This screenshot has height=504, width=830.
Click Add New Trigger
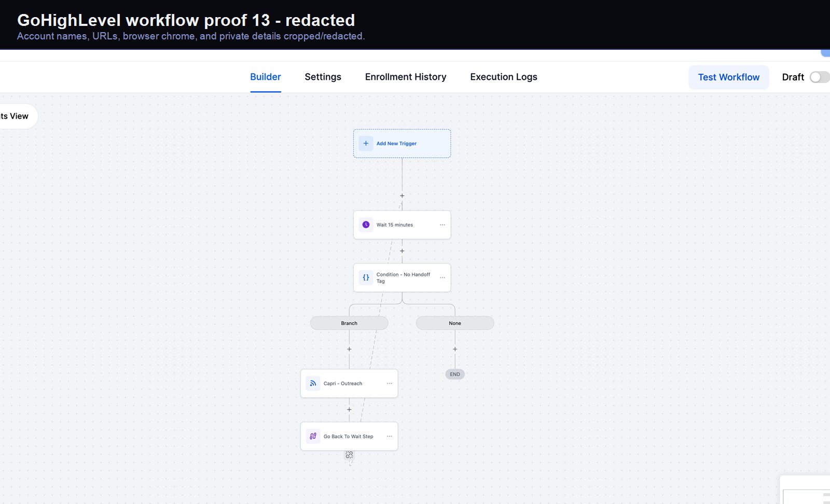click(402, 144)
